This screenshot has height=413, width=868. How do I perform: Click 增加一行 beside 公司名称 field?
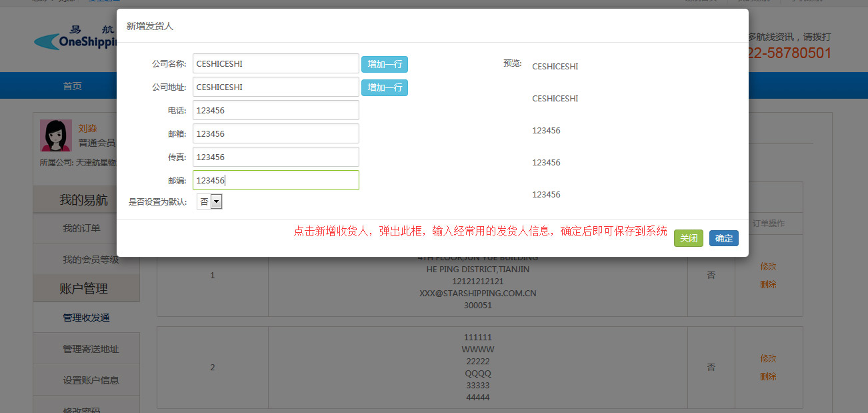(x=384, y=64)
